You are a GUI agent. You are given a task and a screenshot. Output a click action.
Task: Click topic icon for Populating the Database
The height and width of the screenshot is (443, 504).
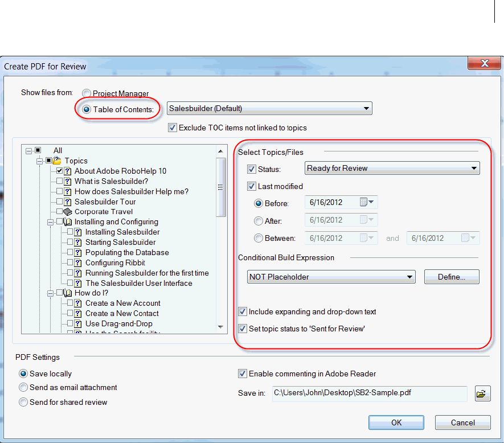[x=78, y=253]
